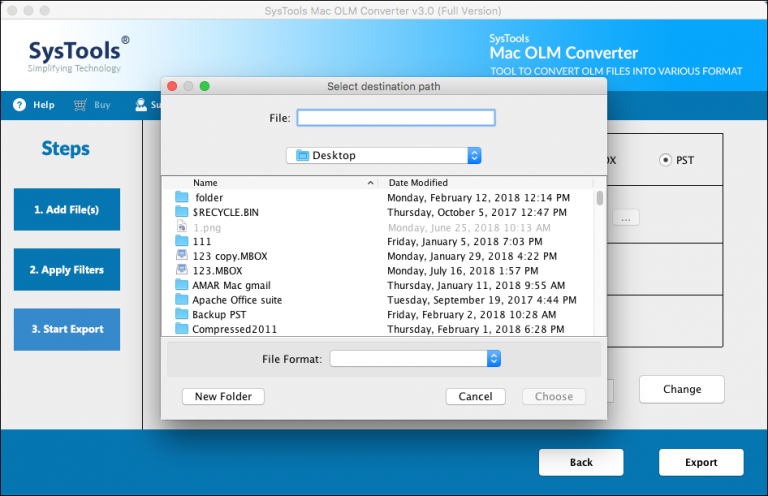Click date "Friday, January 5, 2018 7:03 PM"
Screen dimensions: 768x496
coord(465,241)
